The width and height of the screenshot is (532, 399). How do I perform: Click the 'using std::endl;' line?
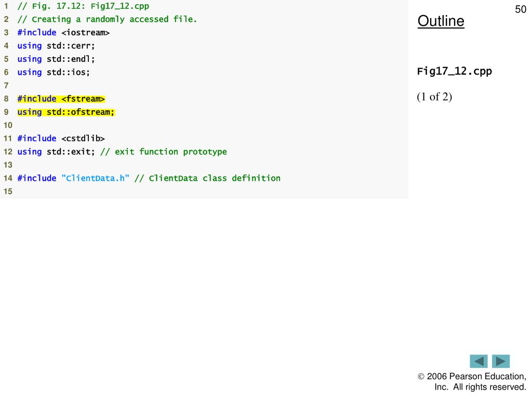point(56,59)
